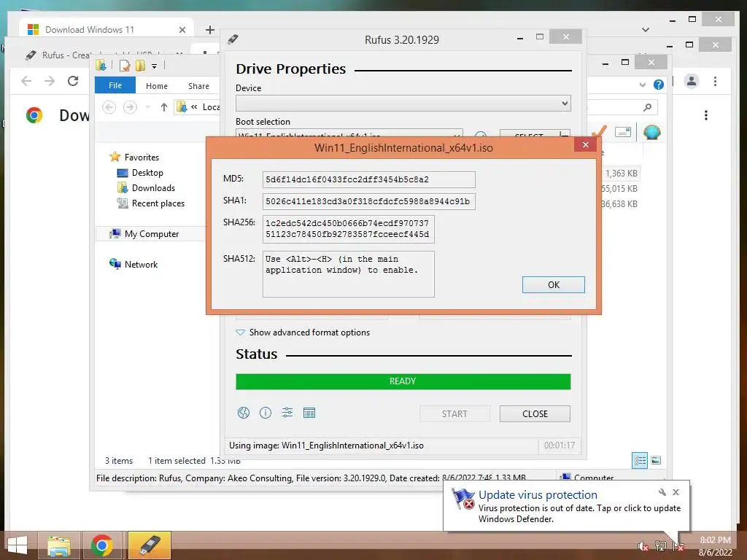Screen dimensions: 747x560
Task: Click the green READY progress bar
Action: coord(403,381)
